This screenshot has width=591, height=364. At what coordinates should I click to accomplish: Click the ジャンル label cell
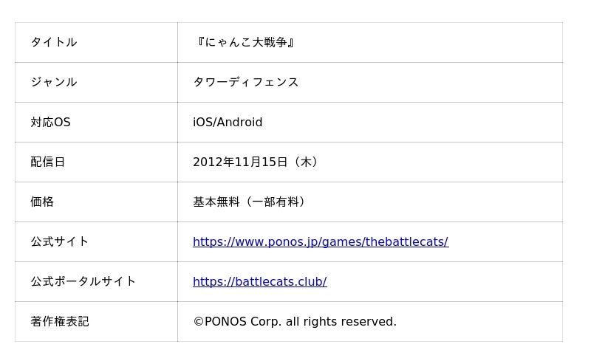point(97,82)
